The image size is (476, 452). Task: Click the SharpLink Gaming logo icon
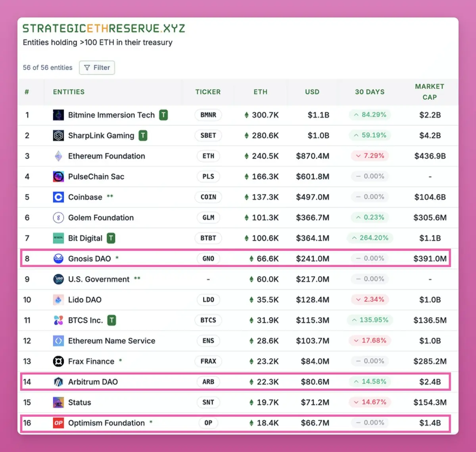click(x=58, y=136)
